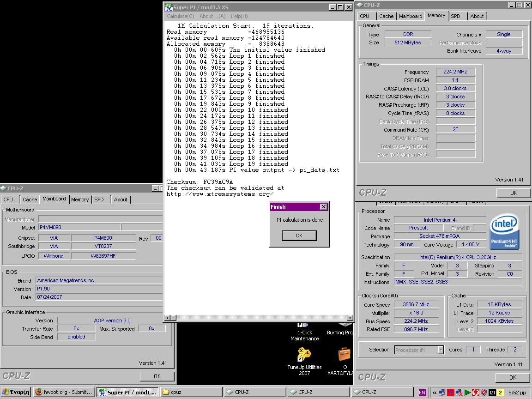Click black 121 tray icon
The image size is (532, 399).
(492, 393)
